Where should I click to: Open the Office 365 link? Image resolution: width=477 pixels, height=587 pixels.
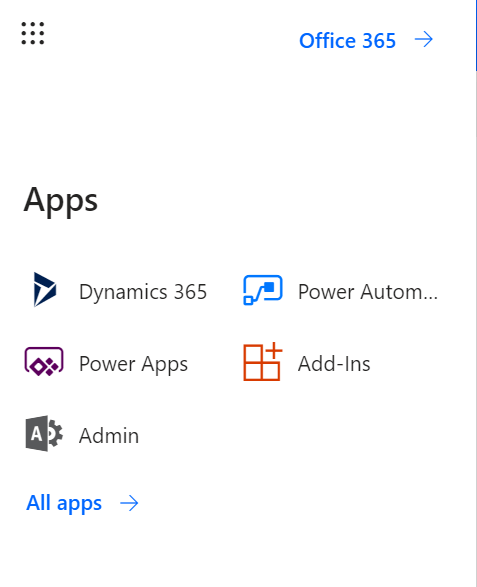pyautogui.click(x=347, y=40)
